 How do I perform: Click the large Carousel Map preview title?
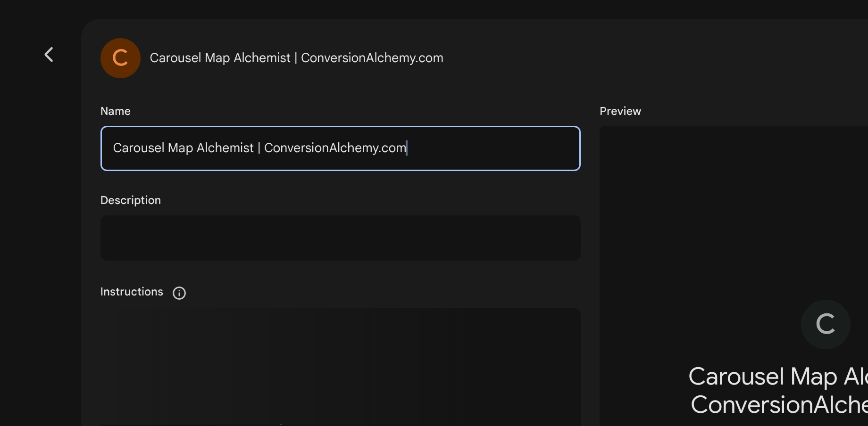(x=778, y=377)
